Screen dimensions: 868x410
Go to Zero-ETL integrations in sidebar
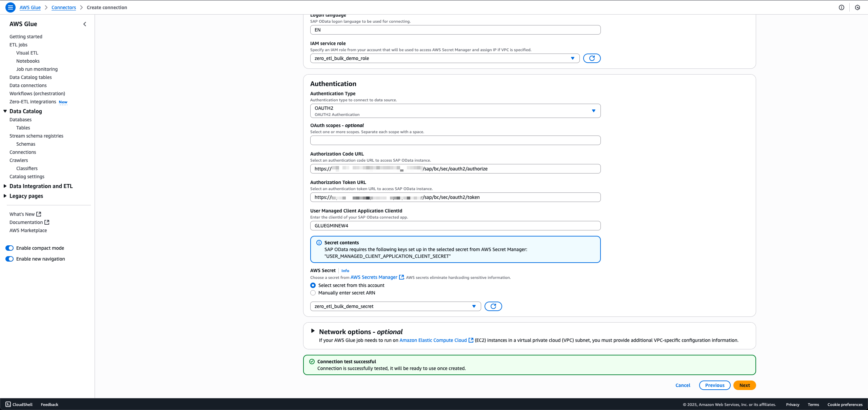pyautogui.click(x=33, y=102)
